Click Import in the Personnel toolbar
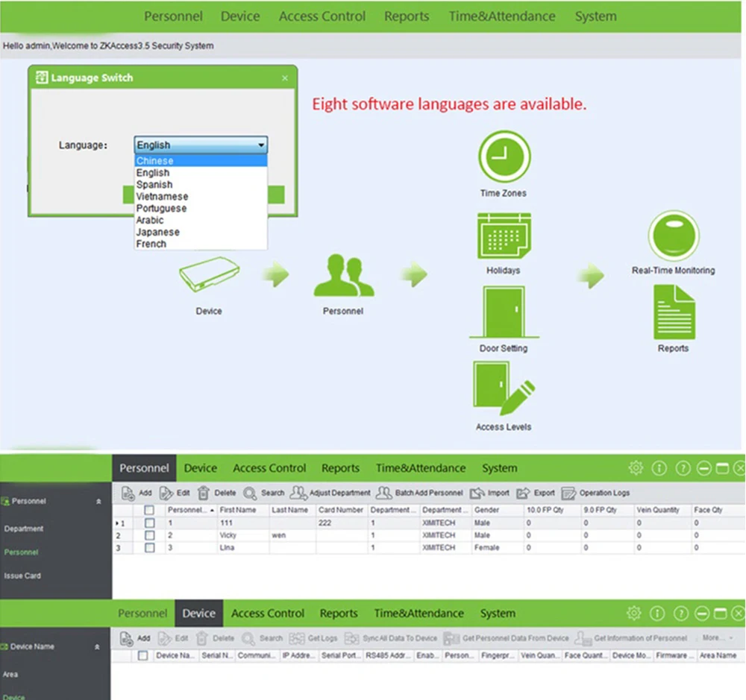Screen dimensions: 746x700 489,494
